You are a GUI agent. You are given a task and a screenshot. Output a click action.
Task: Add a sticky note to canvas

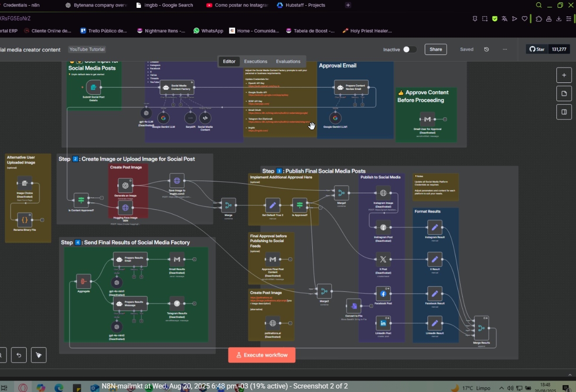pyautogui.click(x=564, y=94)
